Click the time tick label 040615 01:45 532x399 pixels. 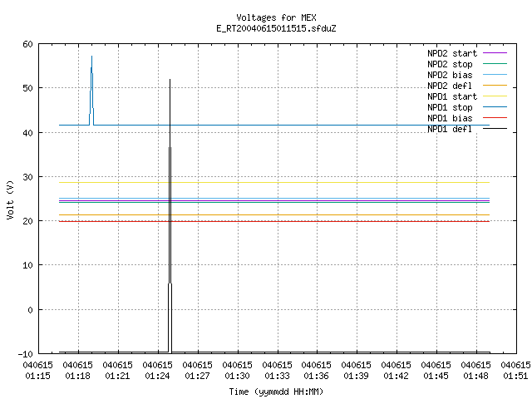point(436,371)
